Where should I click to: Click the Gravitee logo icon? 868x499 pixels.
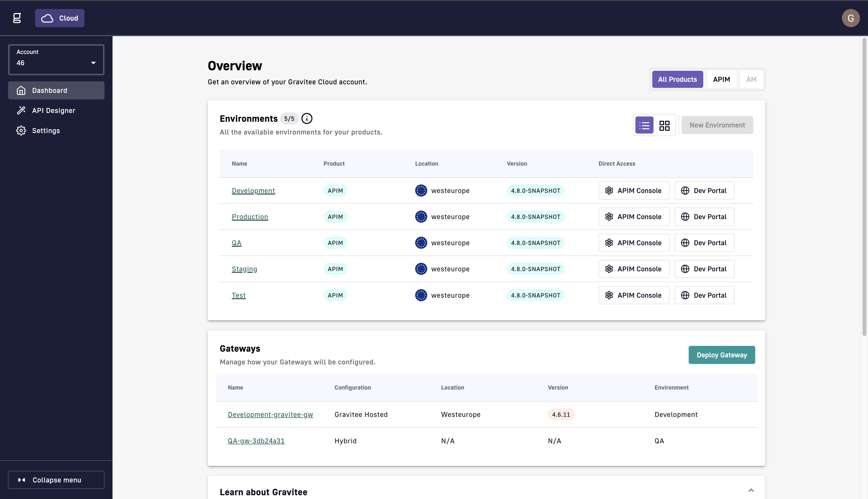click(17, 18)
